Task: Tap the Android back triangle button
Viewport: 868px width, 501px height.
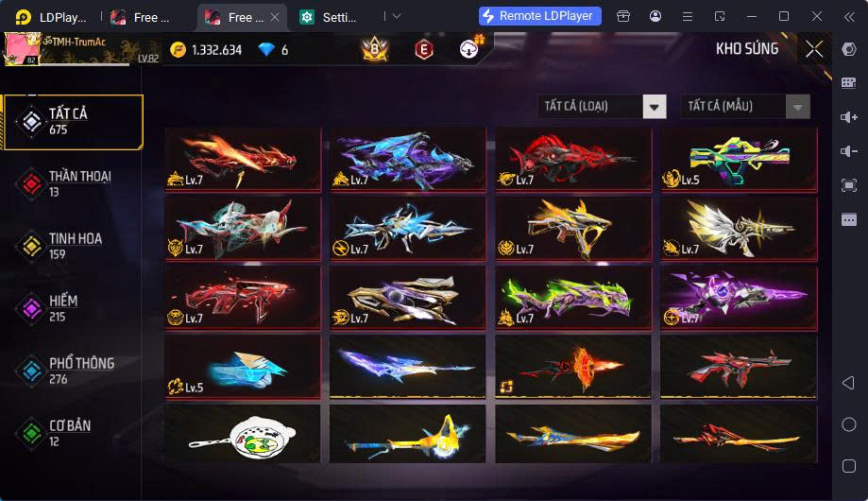Action: pyautogui.click(x=848, y=383)
